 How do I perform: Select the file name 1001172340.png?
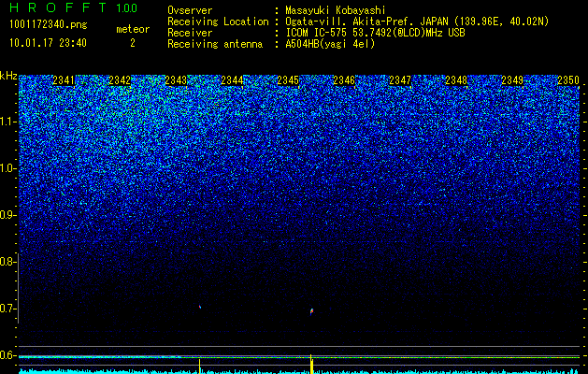(x=49, y=24)
